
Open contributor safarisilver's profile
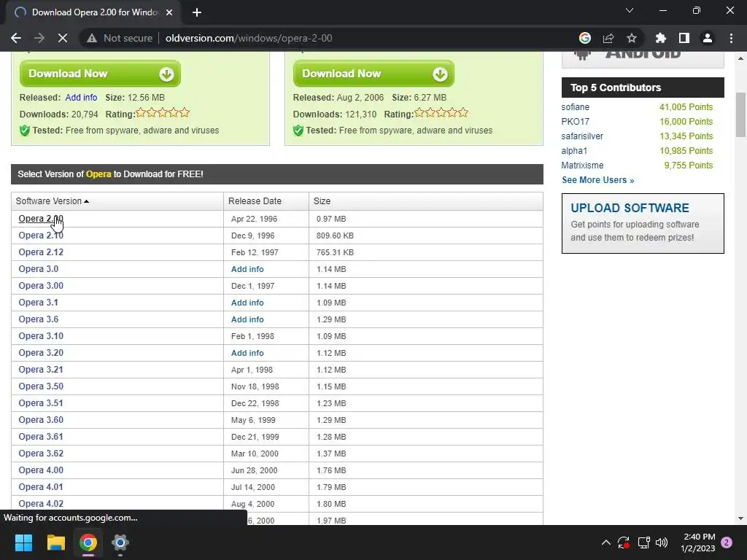click(x=582, y=136)
